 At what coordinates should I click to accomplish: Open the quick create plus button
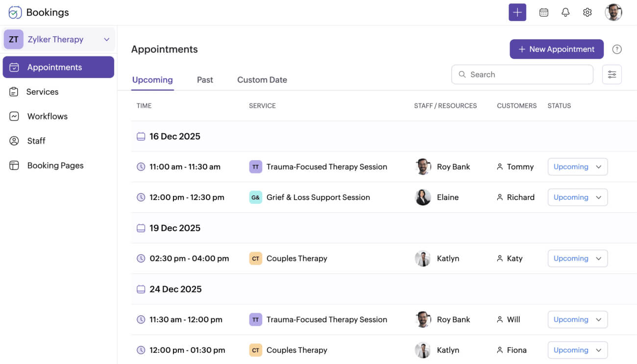coord(517,12)
